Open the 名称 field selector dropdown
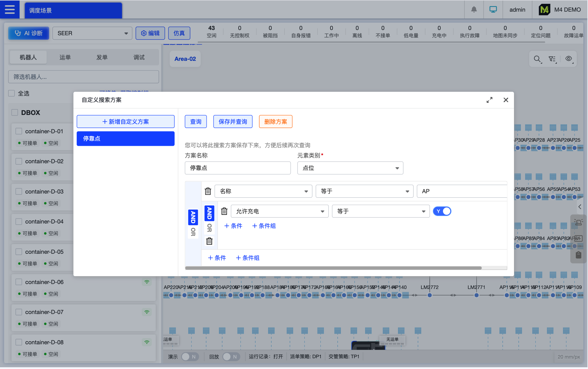 point(263,191)
